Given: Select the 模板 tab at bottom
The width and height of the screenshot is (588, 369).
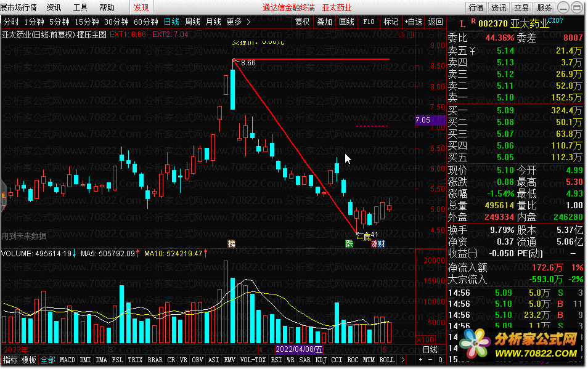Looking at the screenshot, I should pos(29,360).
